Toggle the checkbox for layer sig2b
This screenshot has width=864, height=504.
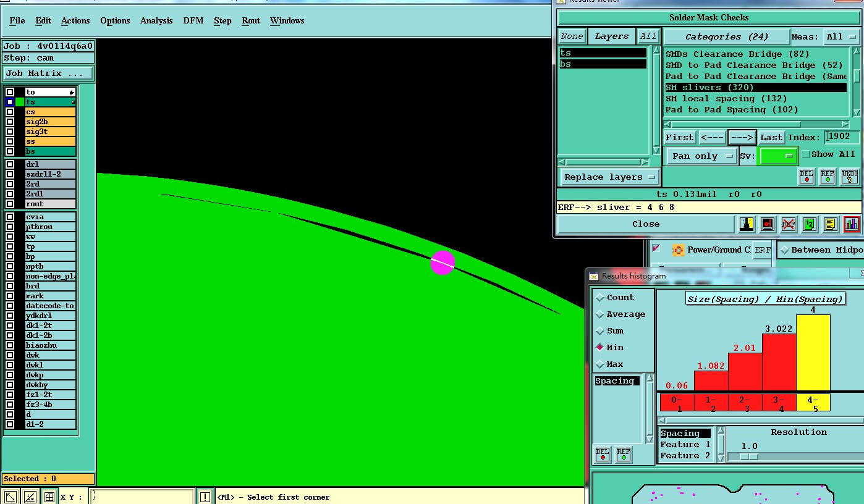(10, 122)
